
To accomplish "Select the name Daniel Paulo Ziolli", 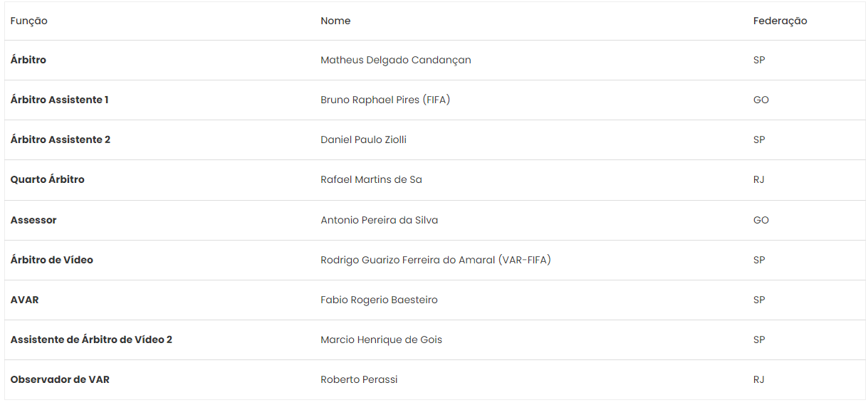I will coord(364,140).
